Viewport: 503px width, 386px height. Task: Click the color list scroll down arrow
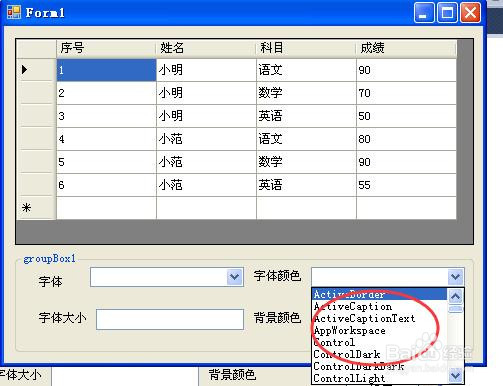pyautogui.click(x=455, y=376)
